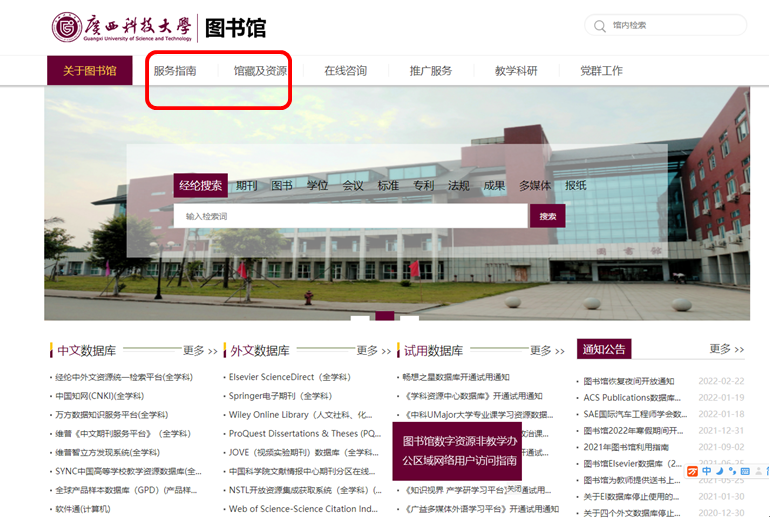Select the 图书 search tab
Screen dimensions: 770x529
282,185
